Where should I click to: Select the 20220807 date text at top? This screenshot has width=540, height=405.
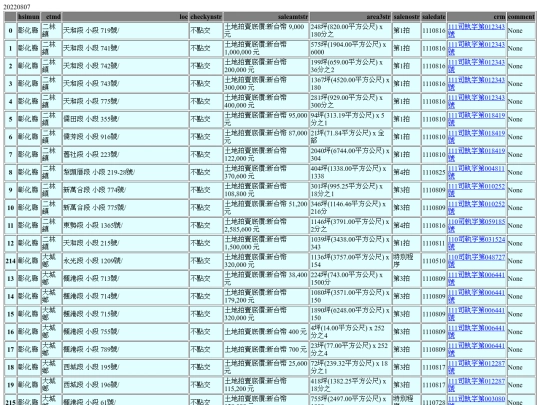click(x=17, y=7)
